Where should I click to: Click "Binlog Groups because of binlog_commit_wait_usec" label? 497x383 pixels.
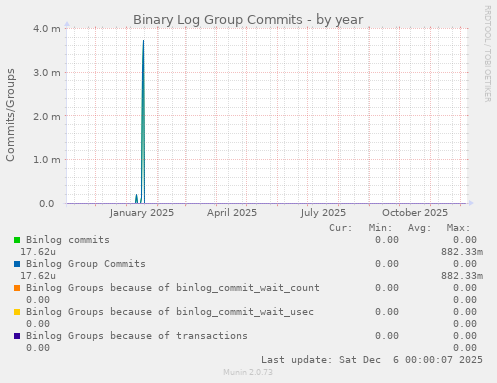click(170, 312)
